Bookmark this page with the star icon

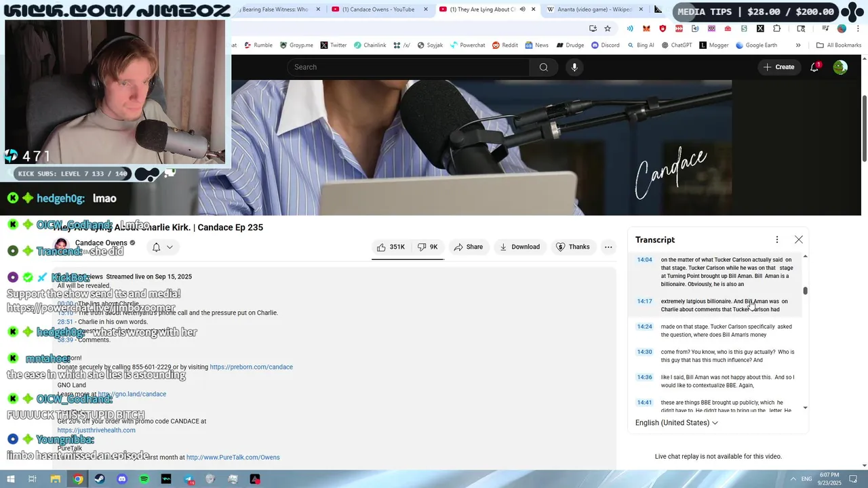coord(608,28)
